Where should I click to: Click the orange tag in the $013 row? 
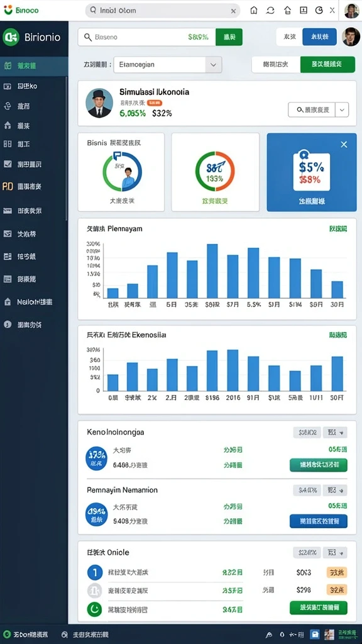337,572
